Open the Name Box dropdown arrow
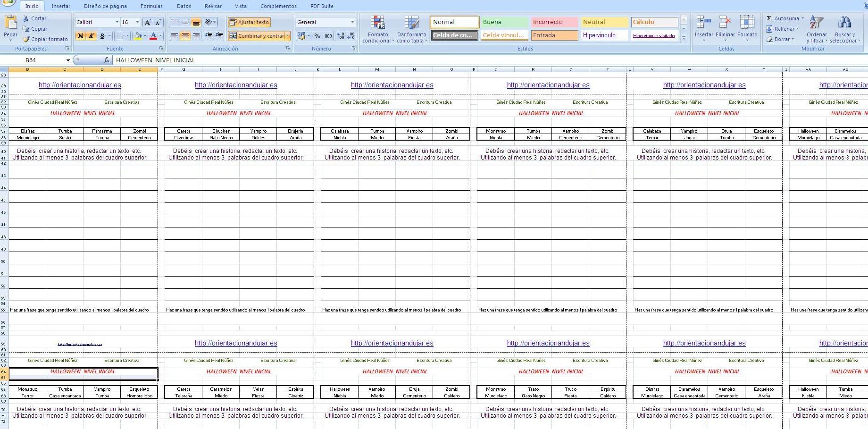 click(x=68, y=60)
